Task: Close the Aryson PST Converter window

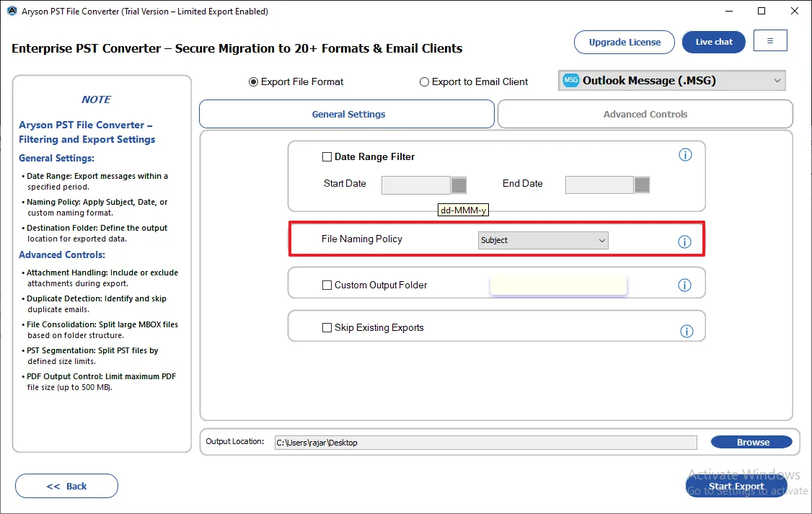Action: point(795,11)
